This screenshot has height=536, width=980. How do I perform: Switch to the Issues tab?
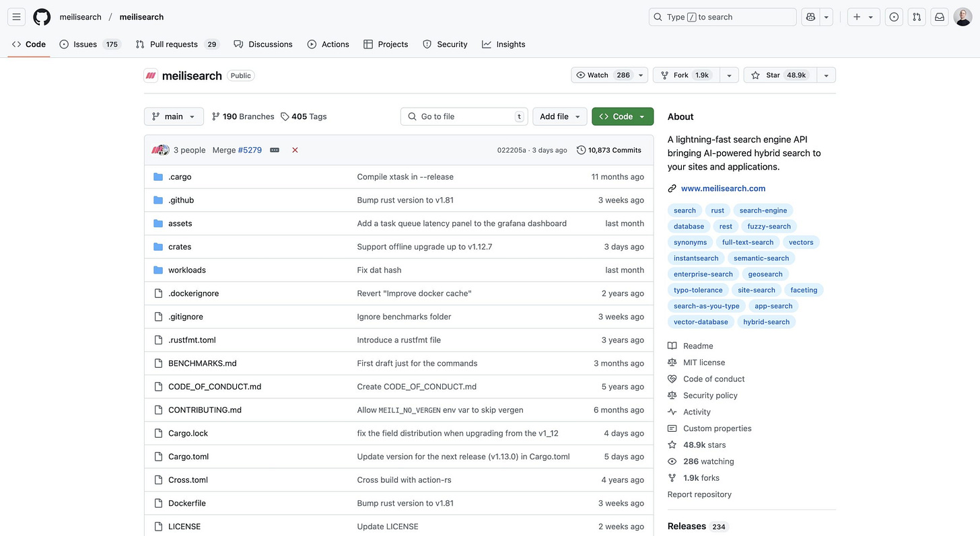[x=90, y=44]
